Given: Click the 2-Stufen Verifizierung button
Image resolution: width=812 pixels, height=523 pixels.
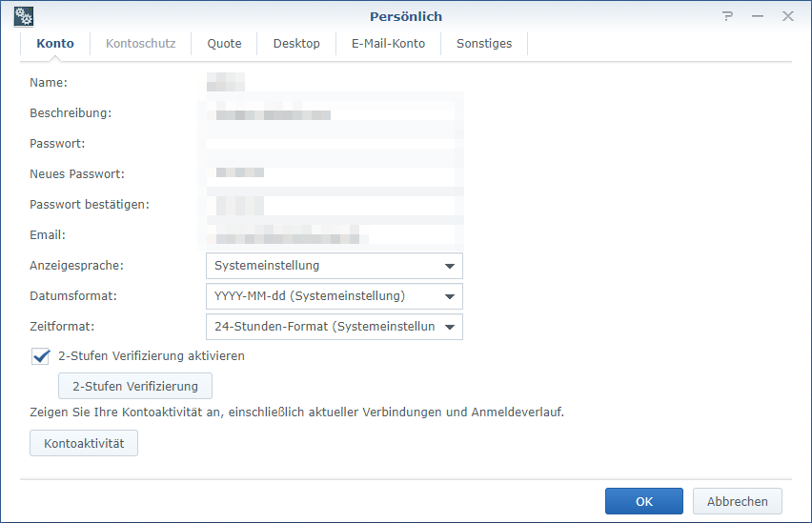Looking at the screenshot, I should 135,386.
